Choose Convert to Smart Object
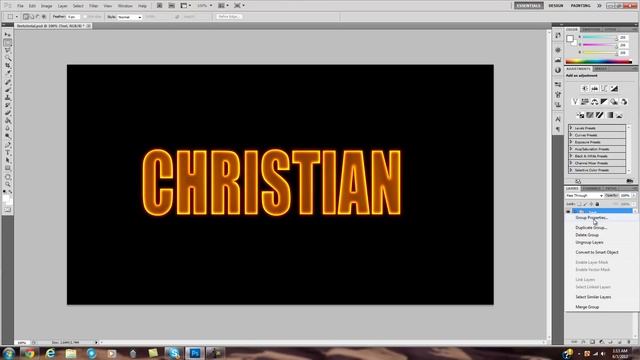The image size is (640, 360). (597, 252)
